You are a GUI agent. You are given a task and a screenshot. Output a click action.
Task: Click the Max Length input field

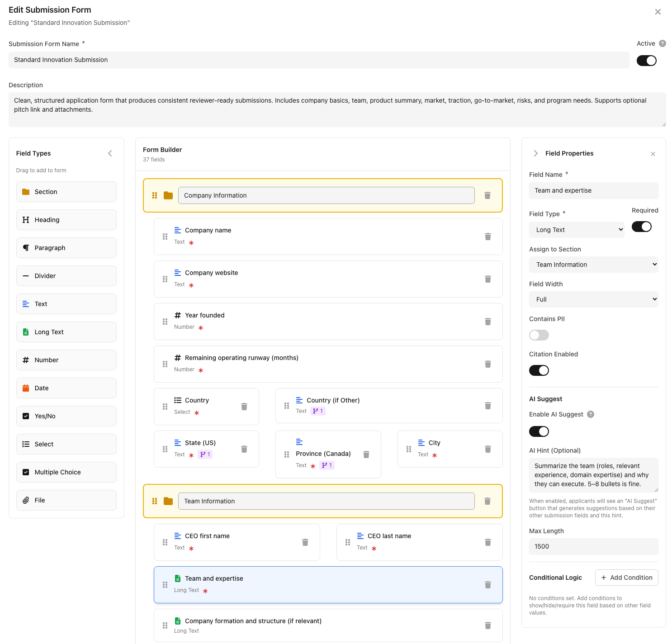click(593, 546)
